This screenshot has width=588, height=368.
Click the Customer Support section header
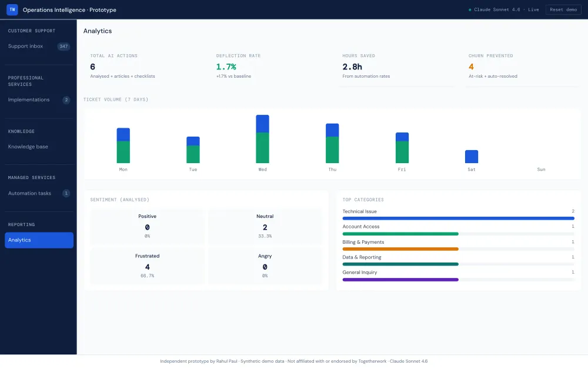(x=32, y=31)
